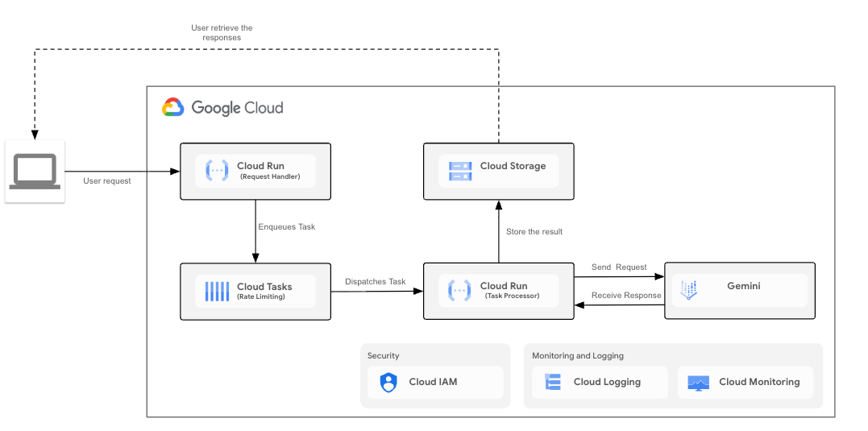Select the 'Gemini' label

click(x=743, y=286)
